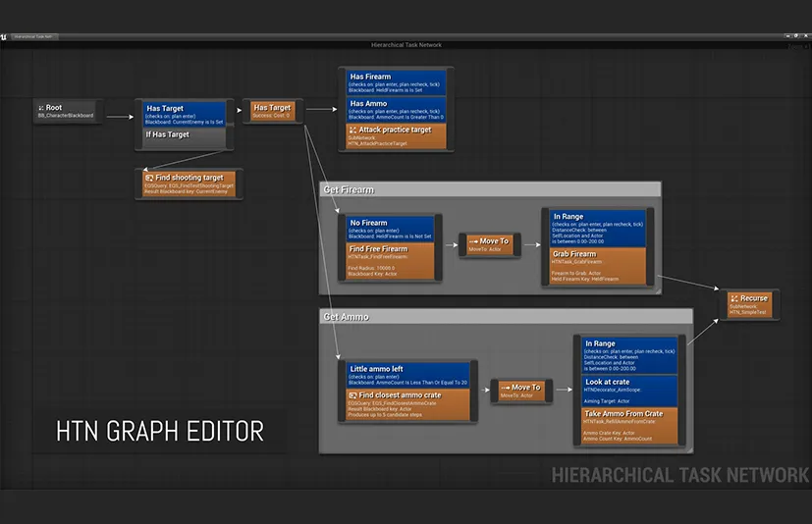Click the 'Held Firearm Key: HeldFirearm' text

pyautogui.click(x=585, y=279)
